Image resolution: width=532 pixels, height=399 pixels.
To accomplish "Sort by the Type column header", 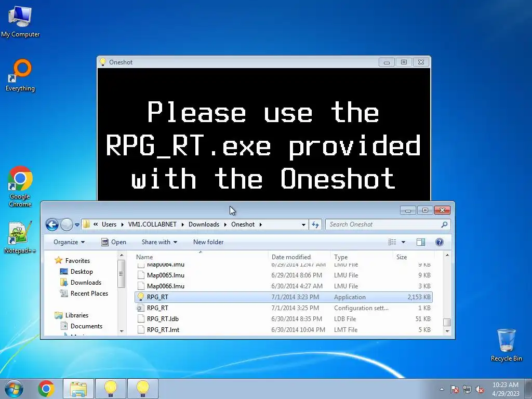I will click(x=362, y=257).
